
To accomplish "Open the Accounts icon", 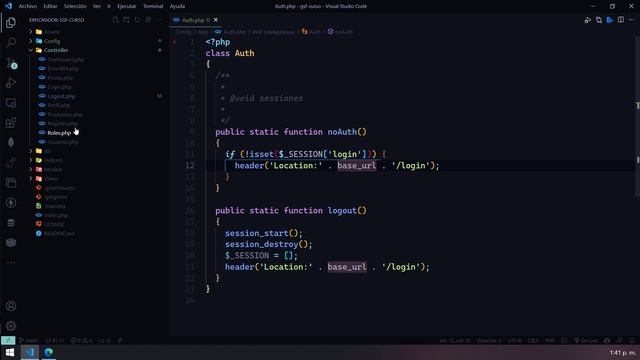I will coord(11,306).
